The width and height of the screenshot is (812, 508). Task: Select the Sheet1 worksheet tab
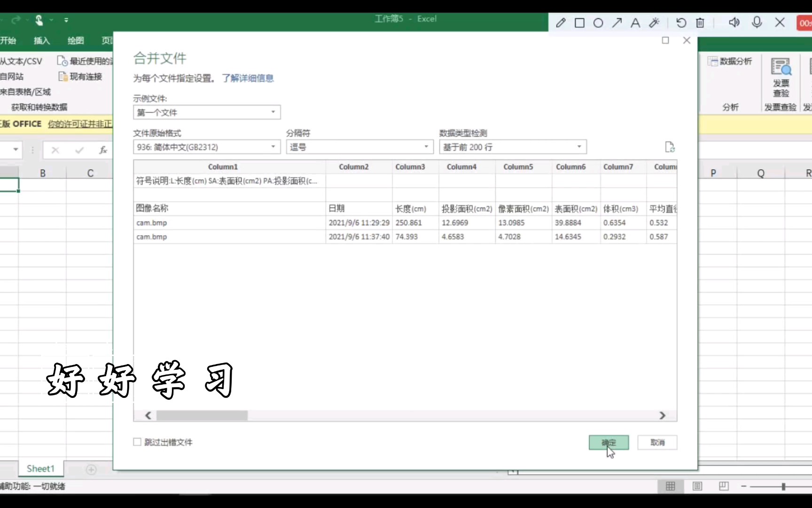click(x=40, y=468)
